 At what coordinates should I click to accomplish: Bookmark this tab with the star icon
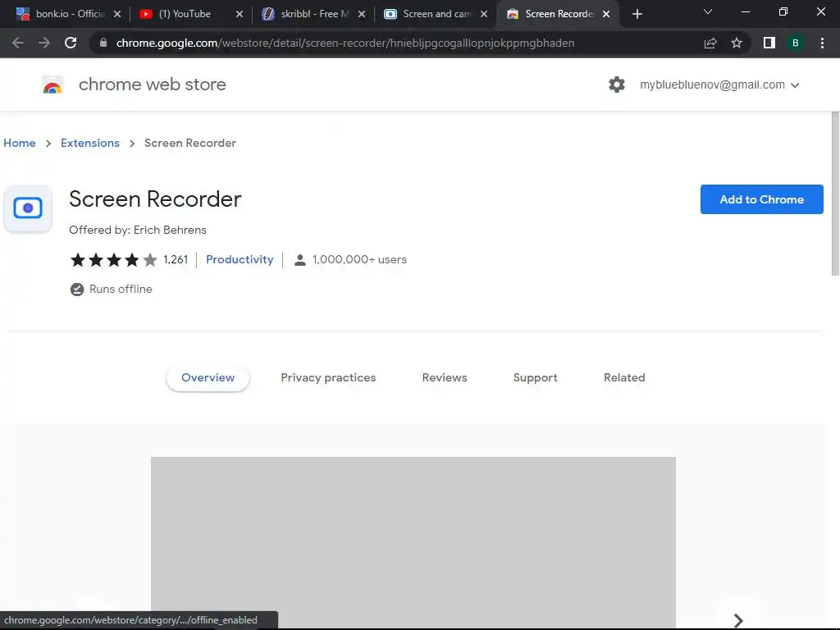pos(737,43)
